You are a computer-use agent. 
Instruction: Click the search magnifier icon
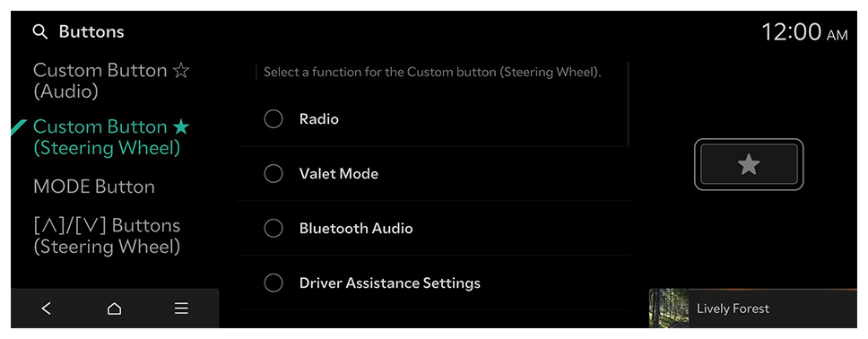coord(40,32)
